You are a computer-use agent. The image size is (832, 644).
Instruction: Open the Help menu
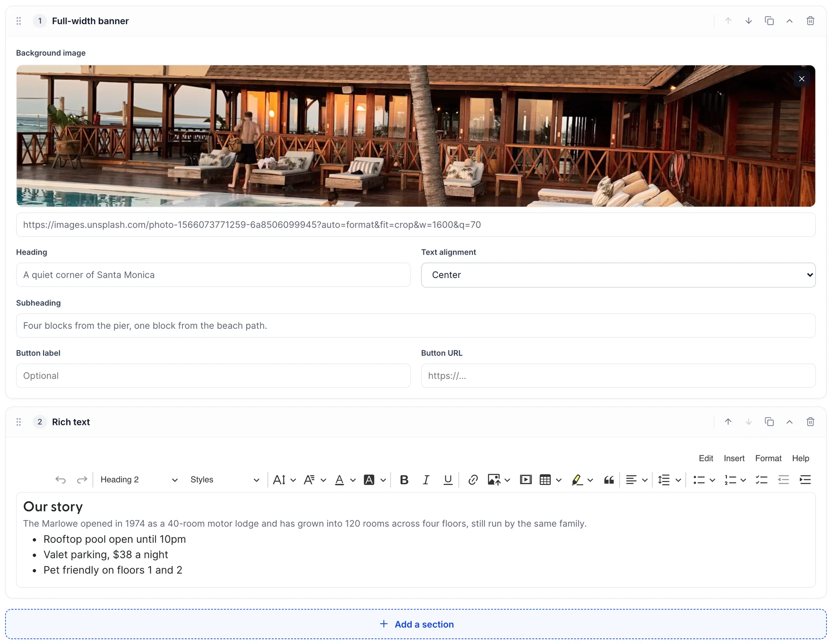click(x=800, y=458)
